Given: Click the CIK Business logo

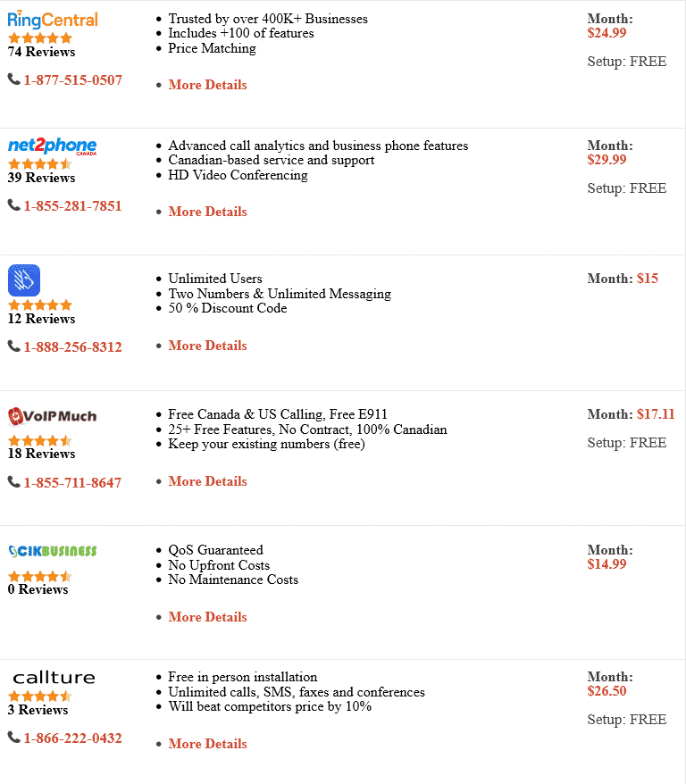Looking at the screenshot, I should (52, 551).
